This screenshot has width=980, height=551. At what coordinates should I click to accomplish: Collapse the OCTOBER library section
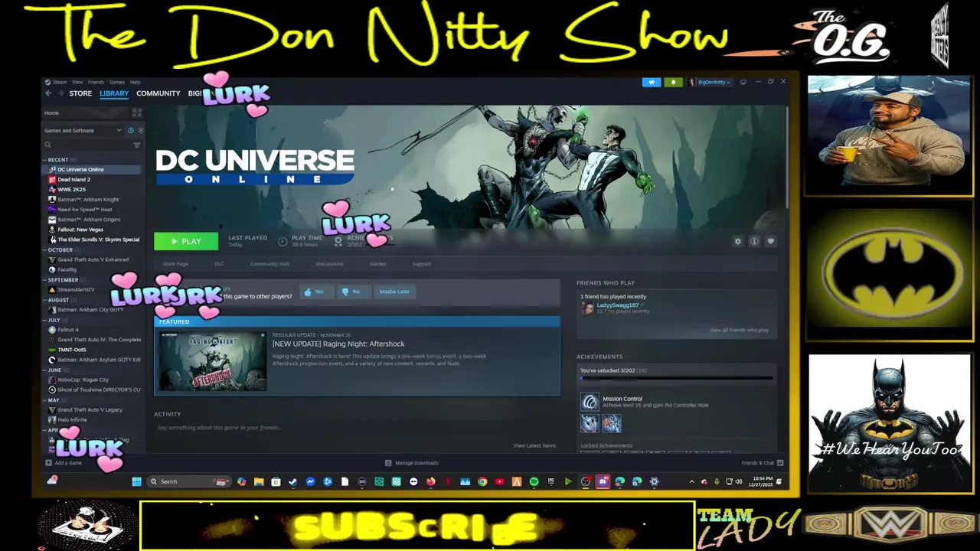point(45,250)
